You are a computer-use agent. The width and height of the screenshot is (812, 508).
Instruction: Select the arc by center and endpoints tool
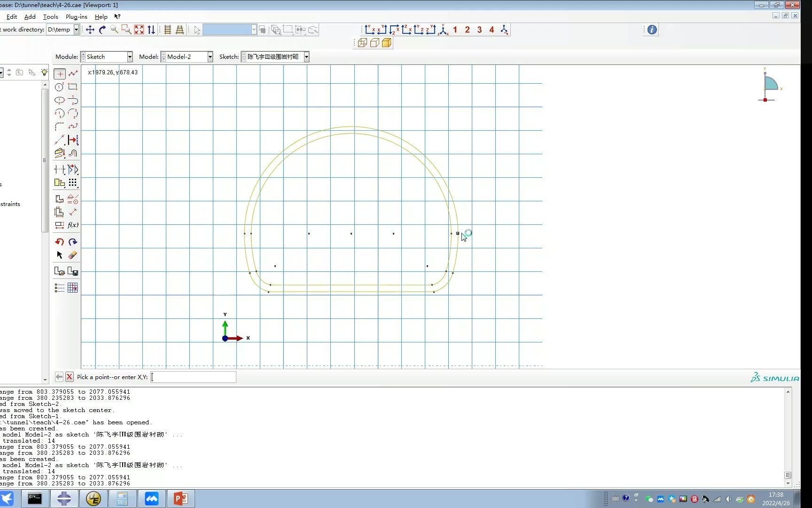(60, 113)
